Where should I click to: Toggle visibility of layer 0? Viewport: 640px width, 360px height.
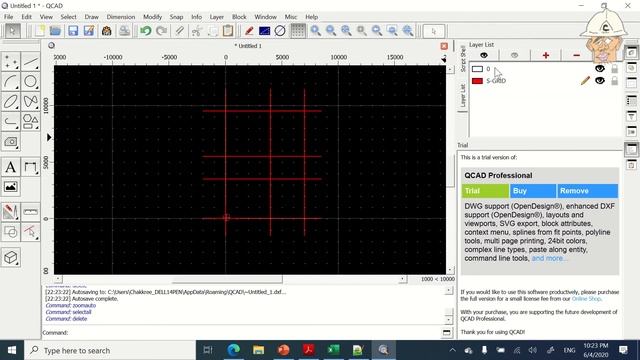[600, 69]
